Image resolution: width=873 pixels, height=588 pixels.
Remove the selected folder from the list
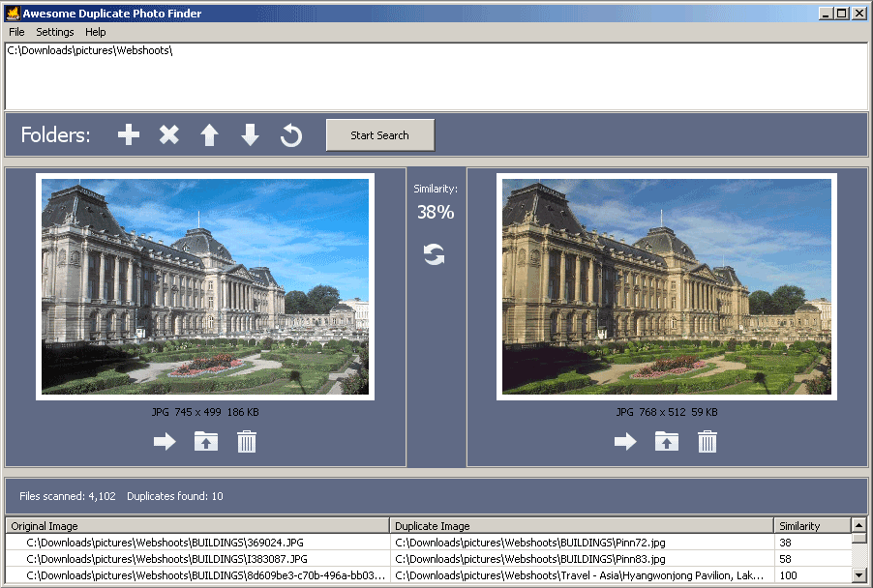coord(168,134)
